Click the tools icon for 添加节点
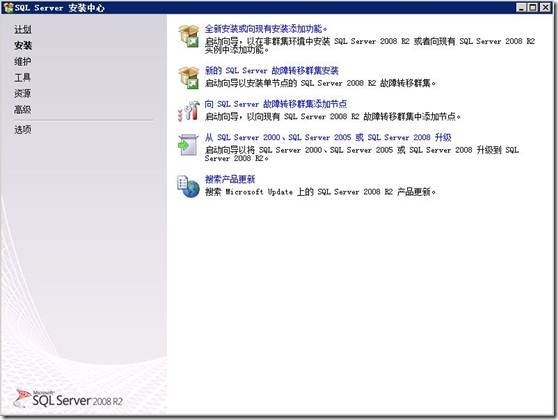 pyautogui.click(x=189, y=111)
